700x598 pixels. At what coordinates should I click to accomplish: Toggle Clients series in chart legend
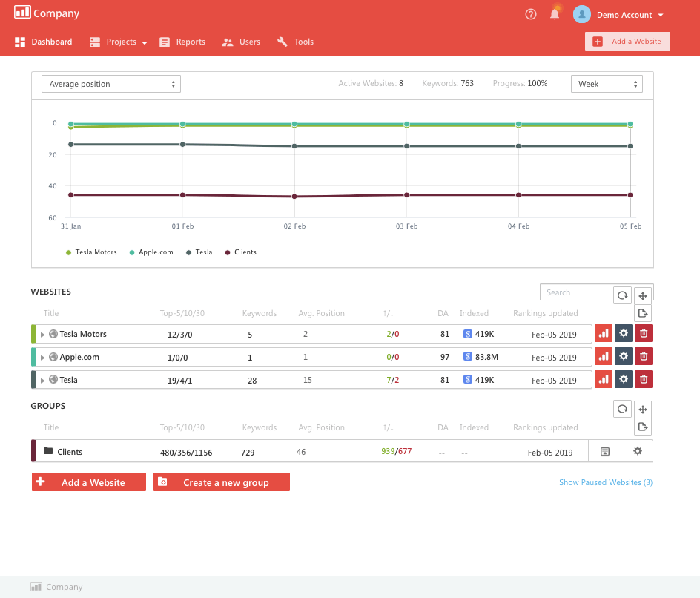pos(240,252)
